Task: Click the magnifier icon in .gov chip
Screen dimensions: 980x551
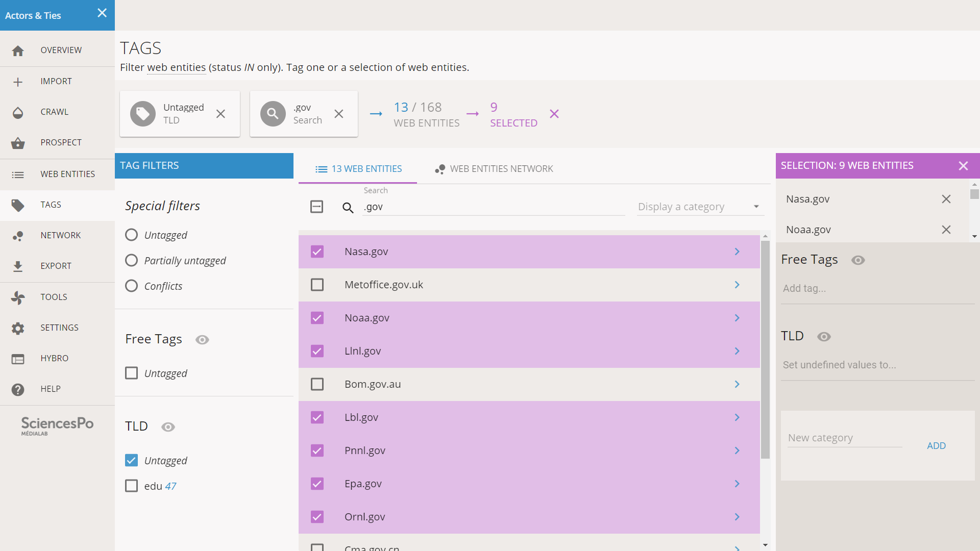Action: pyautogui.click(x=273, y=114)
